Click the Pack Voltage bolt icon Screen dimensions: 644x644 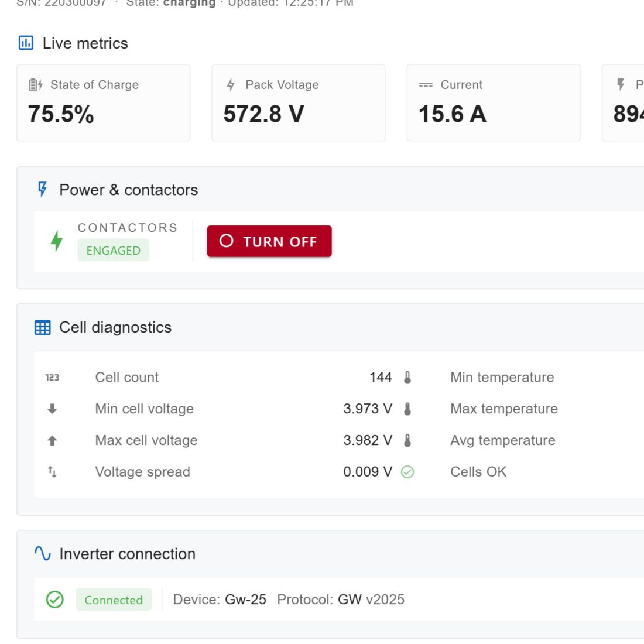231,85
